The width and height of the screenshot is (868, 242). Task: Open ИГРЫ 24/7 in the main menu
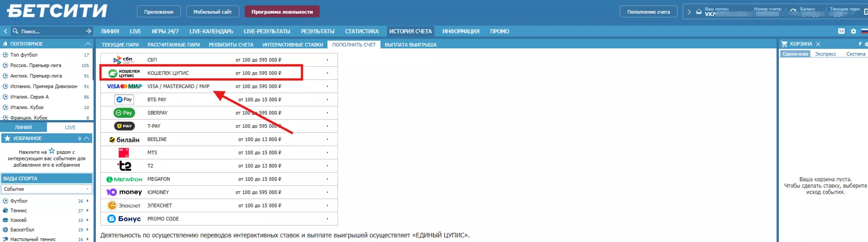coord(165,32)
